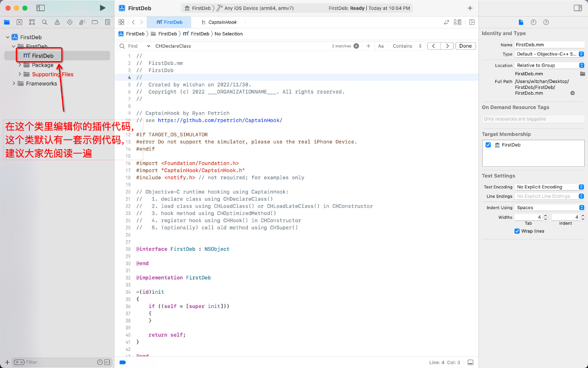
Task: Click Done to close find bar
Action: tap(465, 46)
